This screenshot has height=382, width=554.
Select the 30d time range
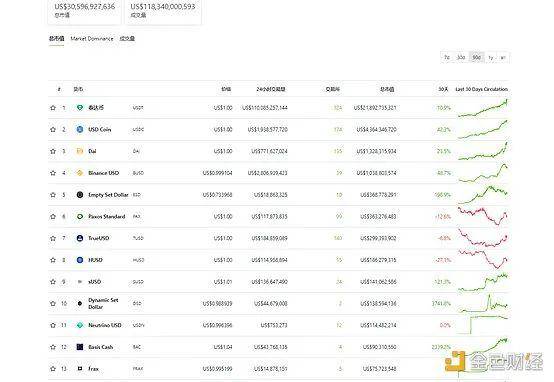(461, 57)
